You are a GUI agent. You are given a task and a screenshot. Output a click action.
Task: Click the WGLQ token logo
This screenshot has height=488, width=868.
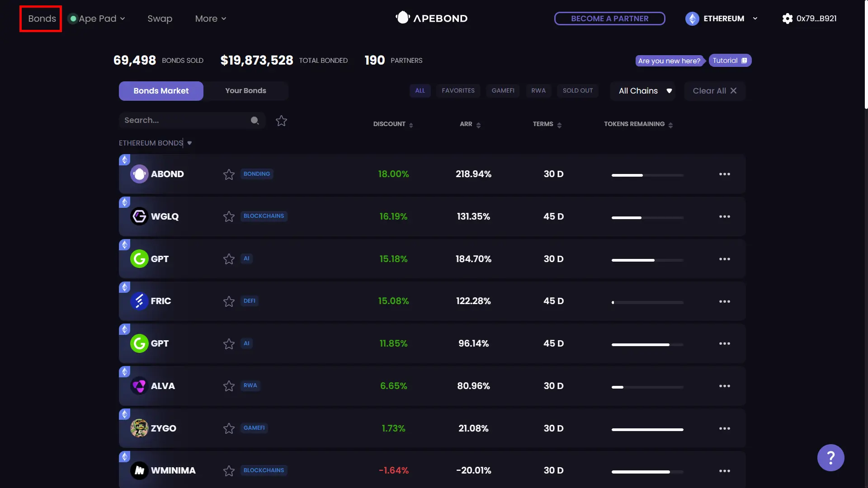(139, 216)
